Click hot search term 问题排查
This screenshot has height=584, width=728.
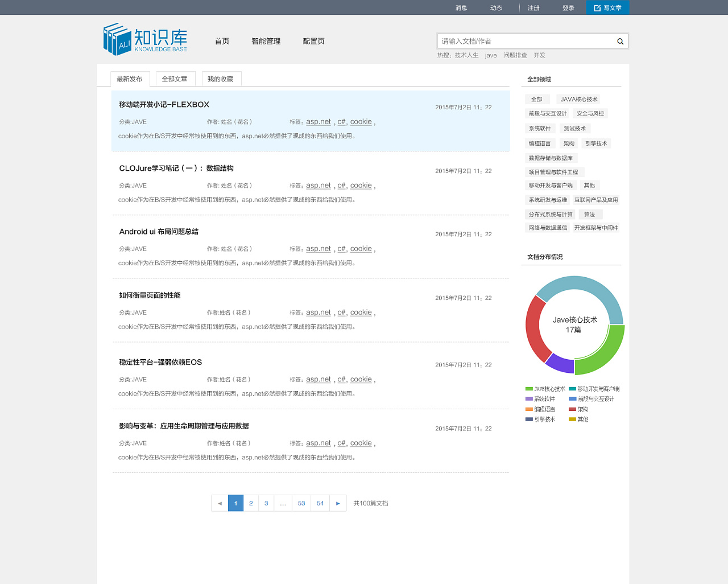pos(515,56)
